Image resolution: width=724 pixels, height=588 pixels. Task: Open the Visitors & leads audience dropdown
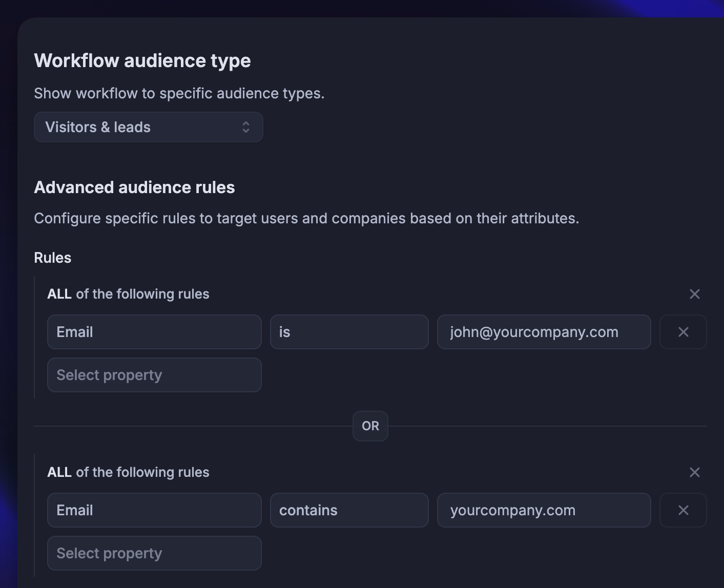click(x=148, y=127)
